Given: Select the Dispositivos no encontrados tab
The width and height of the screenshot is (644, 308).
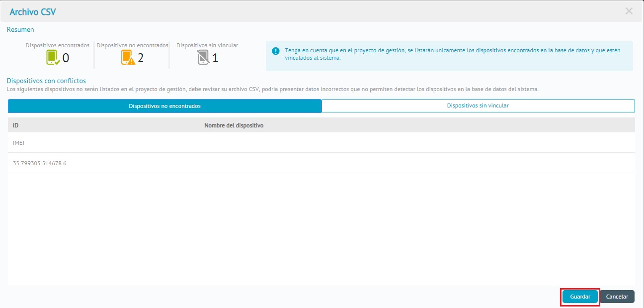Looking at the screenshot, I should (164, 106).
